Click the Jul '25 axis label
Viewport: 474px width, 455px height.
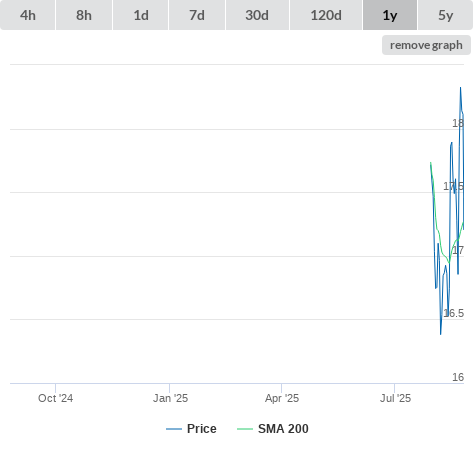point(395,398)
